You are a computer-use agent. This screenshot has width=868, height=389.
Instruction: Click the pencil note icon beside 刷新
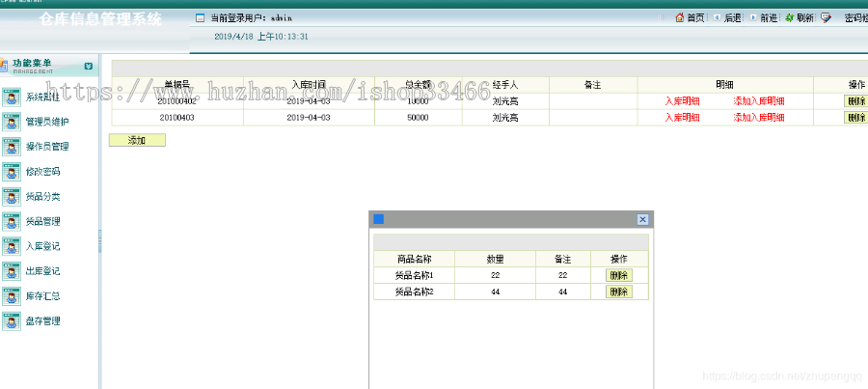coord(826,17)
